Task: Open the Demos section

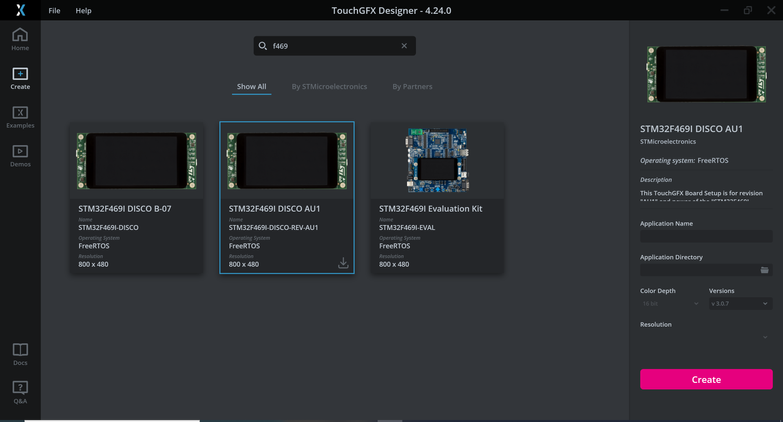Action: click(20, 155)
